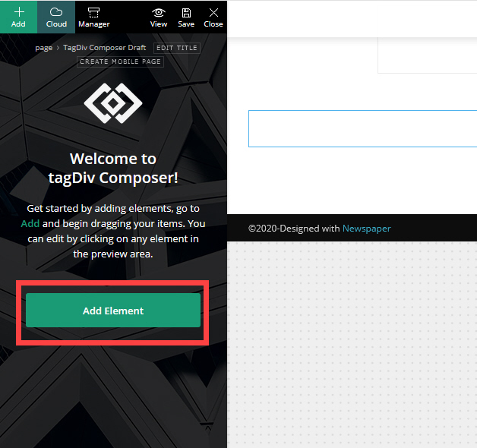
Task: Follow the green Add link in welcome text
Action: coord(30,223)
